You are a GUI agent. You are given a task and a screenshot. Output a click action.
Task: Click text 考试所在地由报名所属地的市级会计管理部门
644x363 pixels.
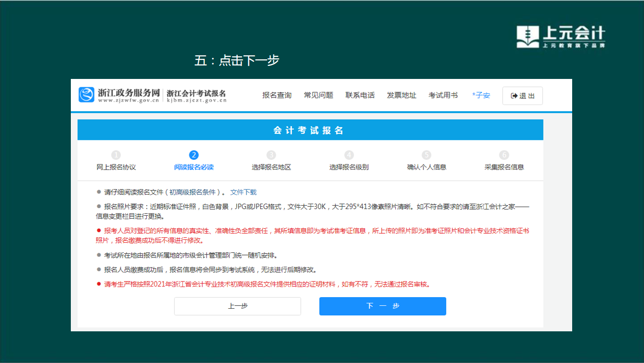190,255
